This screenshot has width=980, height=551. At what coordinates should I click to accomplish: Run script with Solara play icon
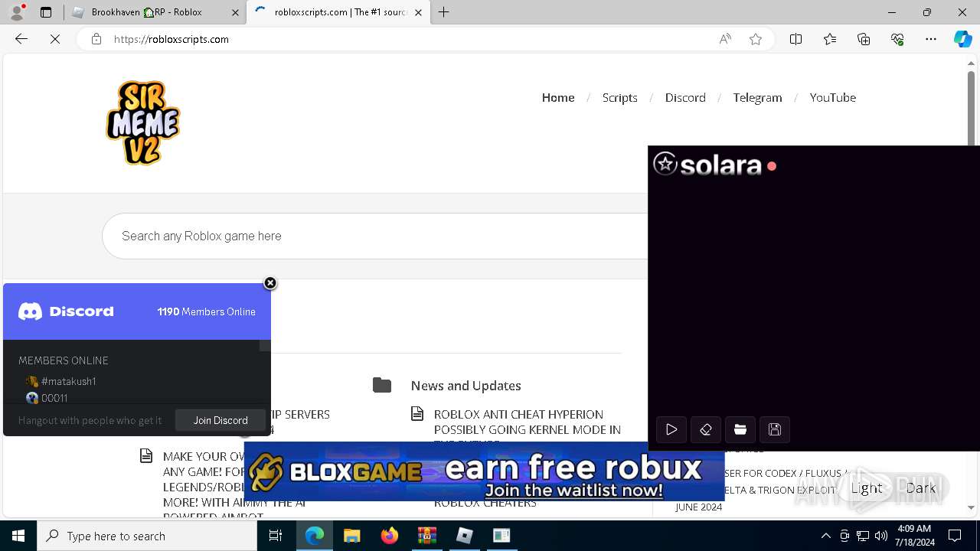[671, 429]
